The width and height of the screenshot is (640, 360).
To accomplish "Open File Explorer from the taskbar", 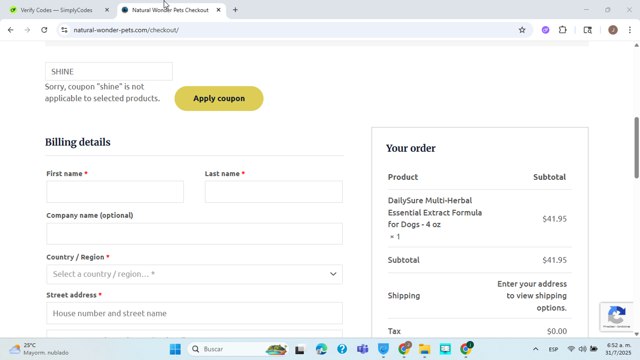I will [424, 349].
